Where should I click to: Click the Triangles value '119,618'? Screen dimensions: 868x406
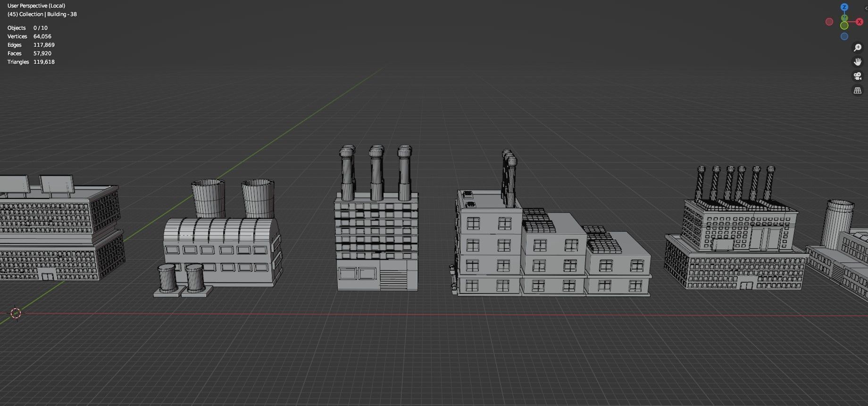44,62
